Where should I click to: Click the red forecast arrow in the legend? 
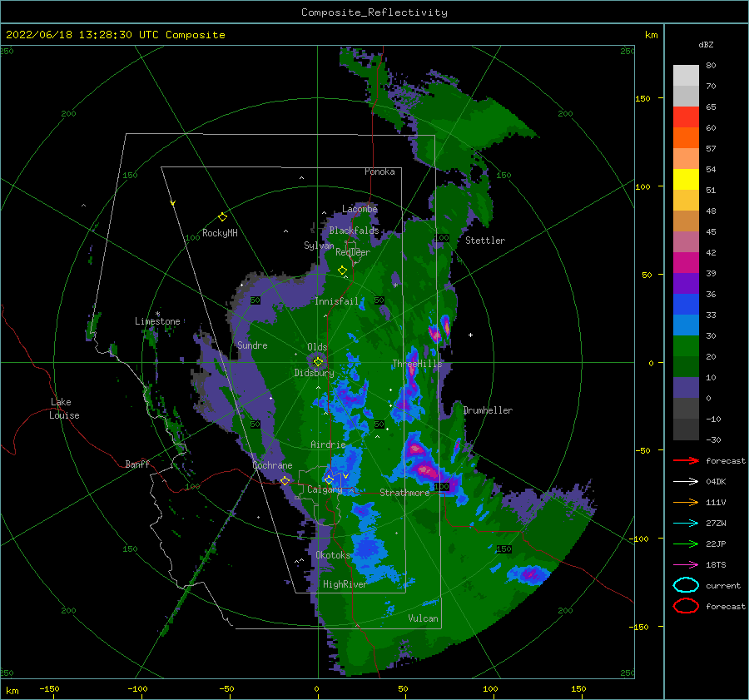coord(686,460)
